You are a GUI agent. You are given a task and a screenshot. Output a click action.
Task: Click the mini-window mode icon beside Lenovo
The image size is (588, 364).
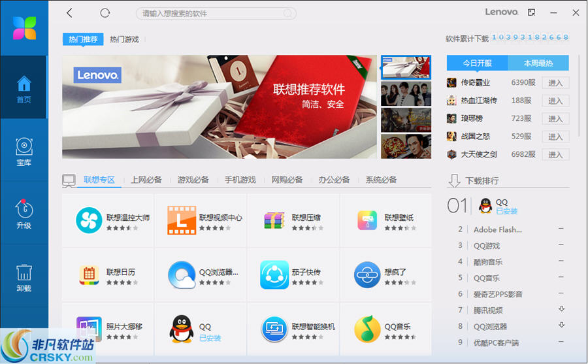(531, 12)
